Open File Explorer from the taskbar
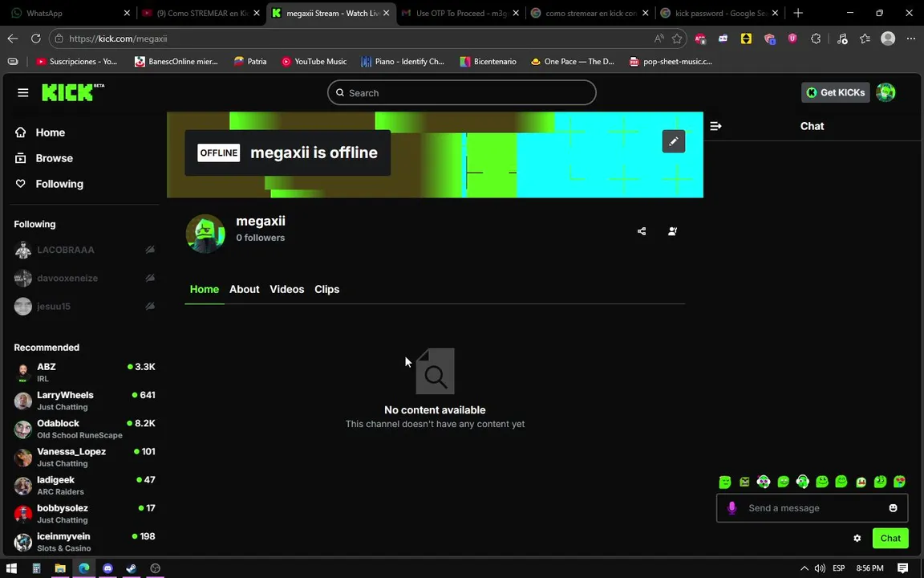924x578 pixels. (59, 568)
